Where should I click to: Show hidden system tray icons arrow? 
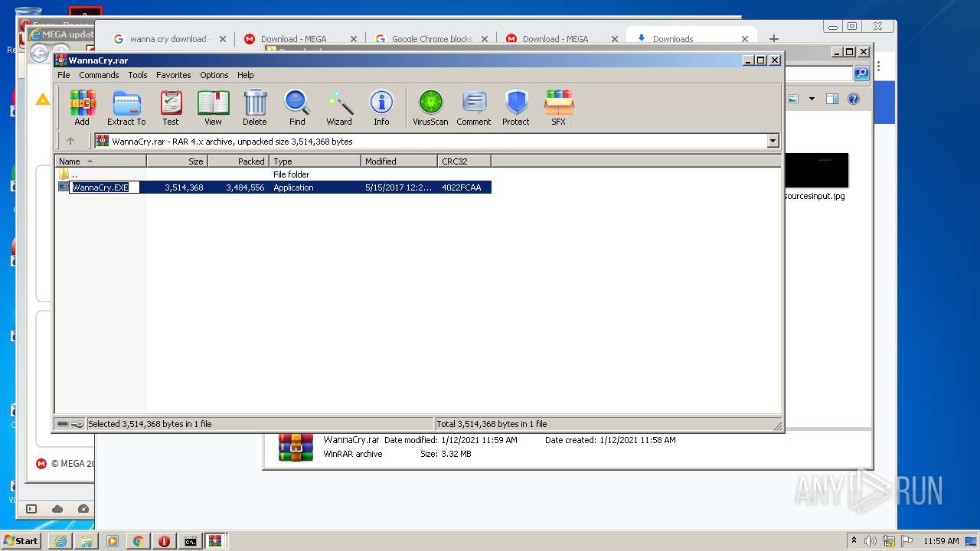854,540
